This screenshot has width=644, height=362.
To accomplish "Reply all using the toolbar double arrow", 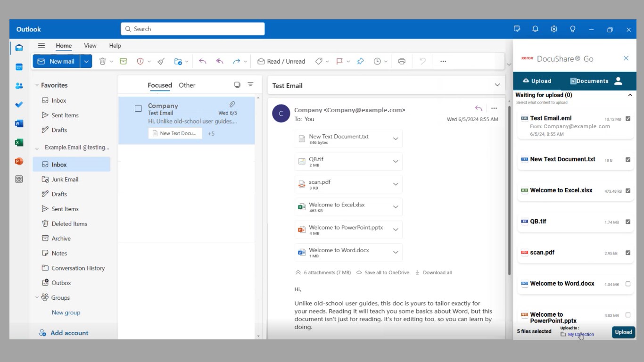I will tap(220, 61).
